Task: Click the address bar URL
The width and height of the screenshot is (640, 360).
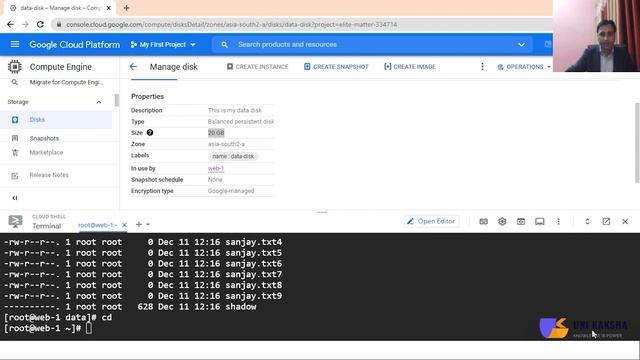Action: pyautogui.click(x=231, y=24)
